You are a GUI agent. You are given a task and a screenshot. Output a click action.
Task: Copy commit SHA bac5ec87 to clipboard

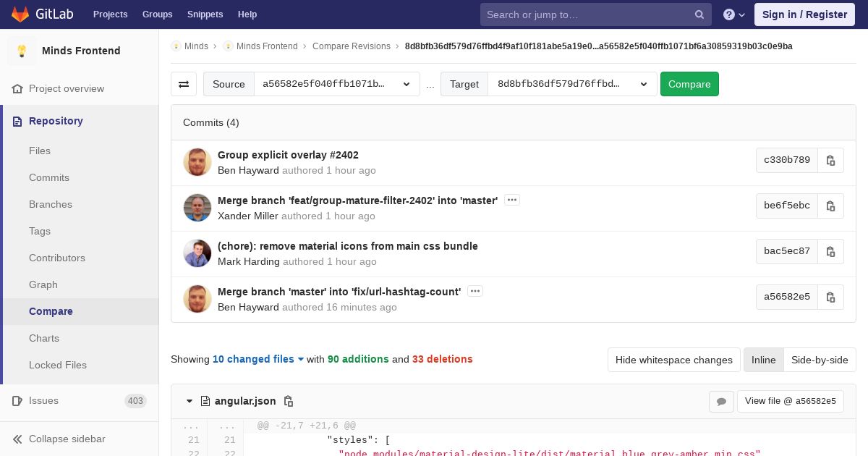[x=830, y=251]
